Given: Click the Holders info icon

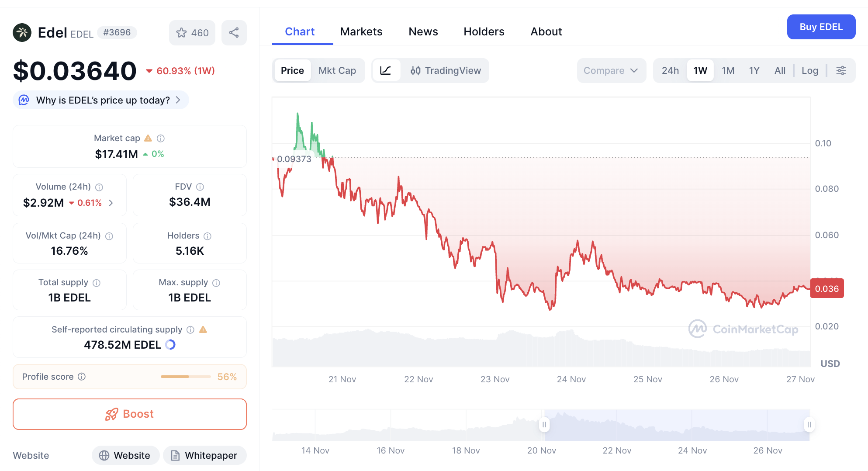Looking at the screenshot, I should [x=207, y=236].
